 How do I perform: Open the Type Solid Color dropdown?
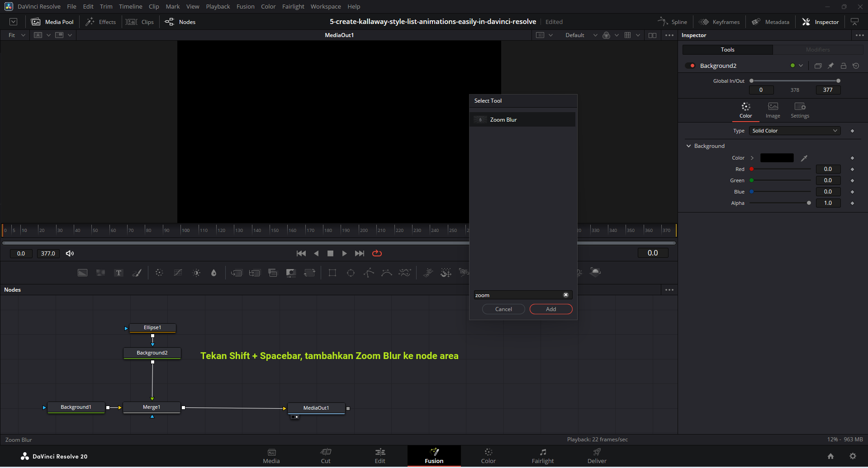pos(794,131)
